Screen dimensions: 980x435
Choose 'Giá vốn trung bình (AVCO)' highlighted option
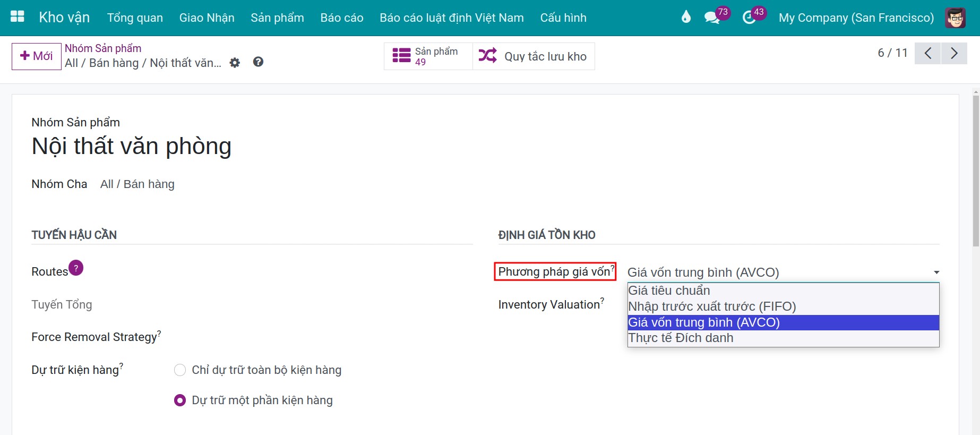[x=783, y=322]
